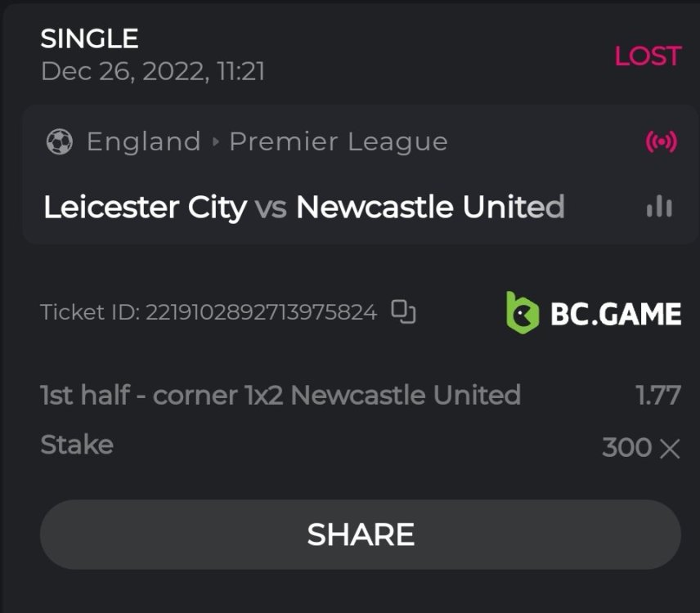
Task: Open match statistics bar chart icon
Action: click(659, 208)
